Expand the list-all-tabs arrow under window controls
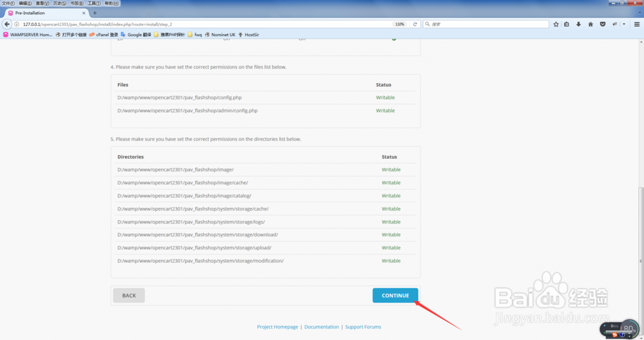644x340 pixels. 639,13
